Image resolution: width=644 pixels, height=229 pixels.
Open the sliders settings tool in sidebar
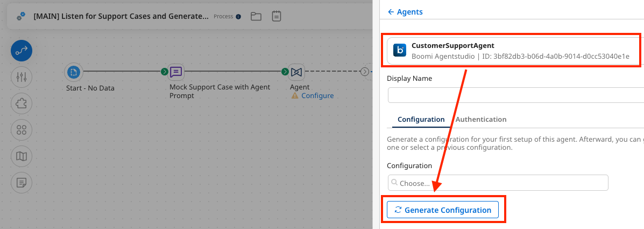(22, 77)
